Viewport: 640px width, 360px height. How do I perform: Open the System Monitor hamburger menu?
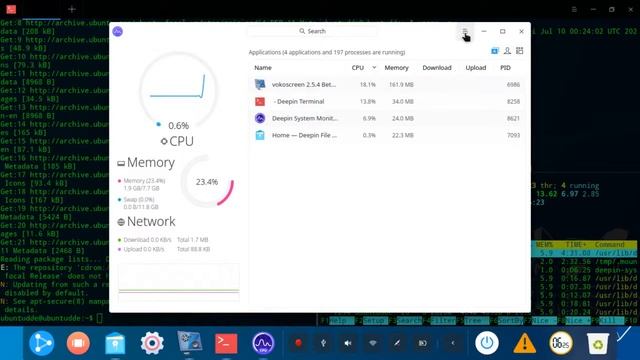point(464,31)
